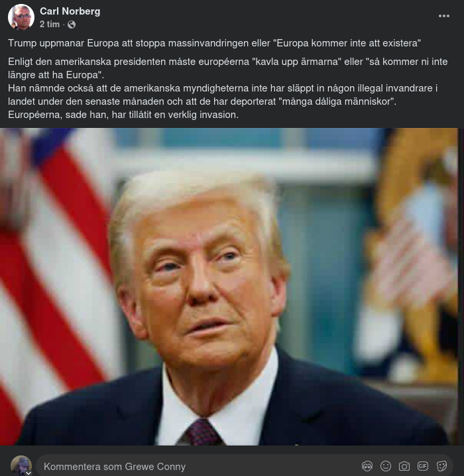Screen dimensions: 464x476
Task: Click paragraph starting 'Enligt den amerikanska presidenten'
Action: pos(227,68)
